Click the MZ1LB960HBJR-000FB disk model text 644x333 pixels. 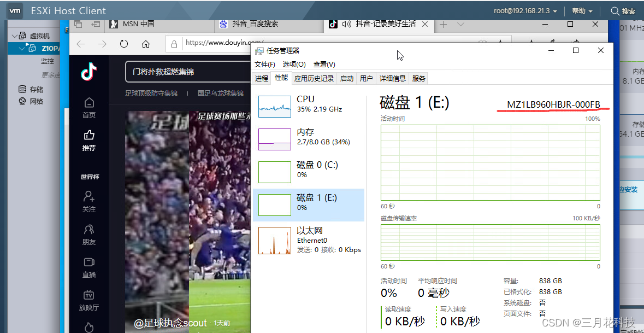point(554,104)
